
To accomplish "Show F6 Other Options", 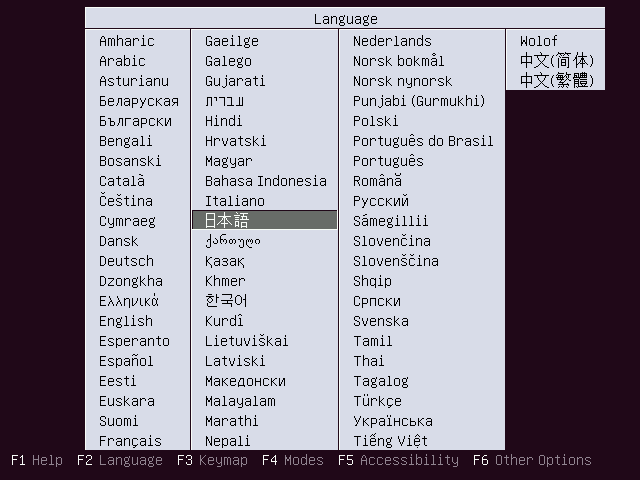I will tap(532, 461).
